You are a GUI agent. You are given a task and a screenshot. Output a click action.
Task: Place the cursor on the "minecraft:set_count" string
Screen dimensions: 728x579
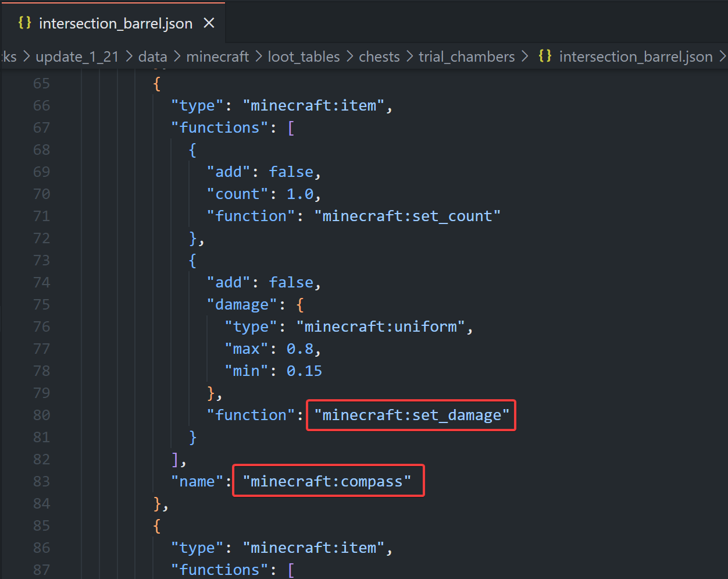407,216
